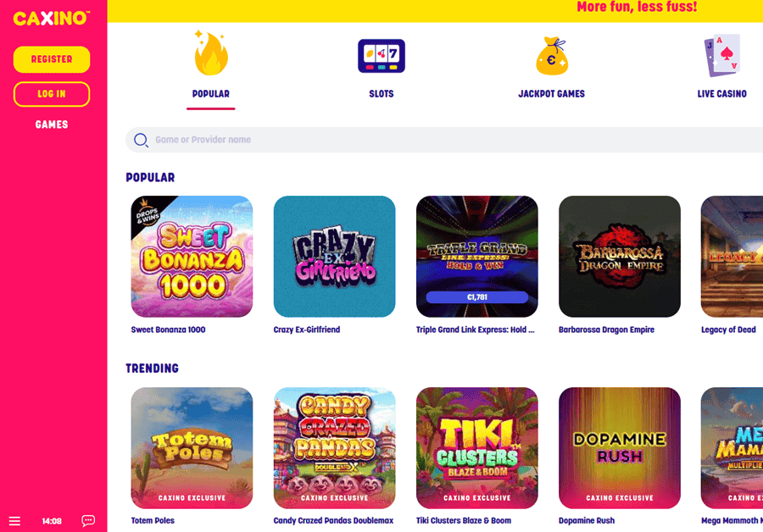Open the live chat bubble icon

coord(88,521)
